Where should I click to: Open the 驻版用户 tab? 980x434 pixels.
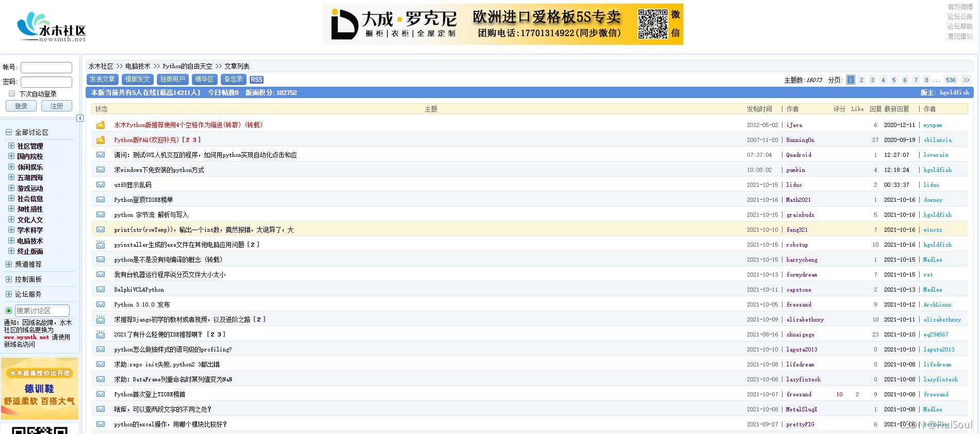[172, 79]
